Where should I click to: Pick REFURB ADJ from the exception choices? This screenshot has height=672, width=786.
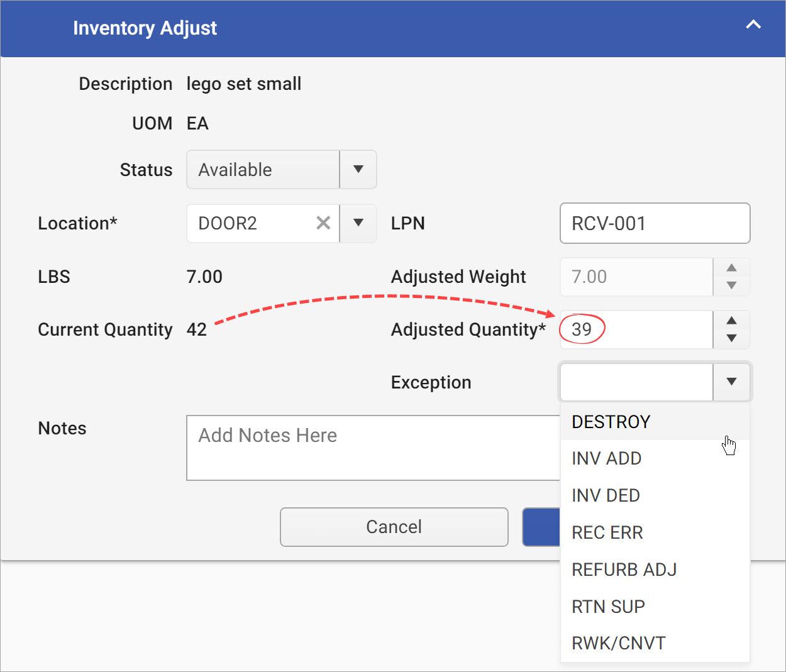coord(624,570)
